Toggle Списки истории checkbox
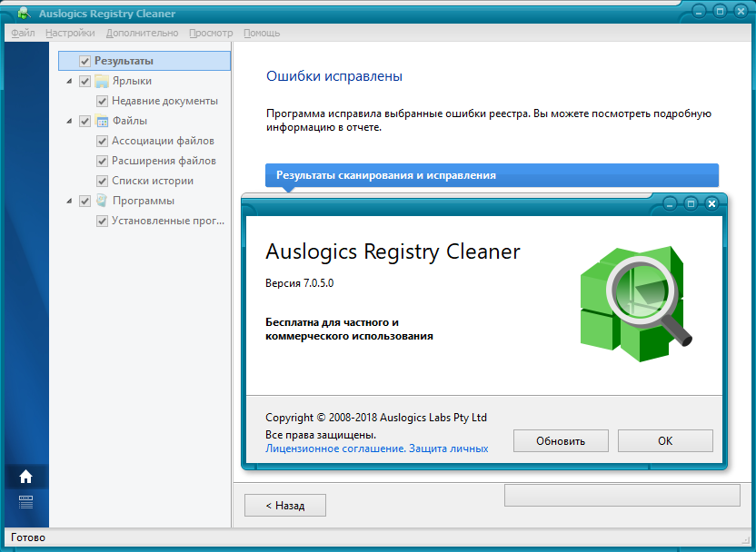 [x=102, y=181]
